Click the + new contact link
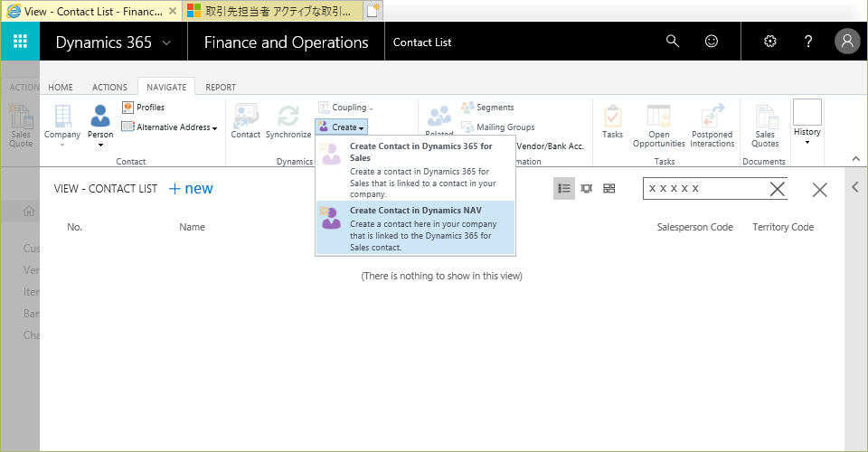 click(191, 189)
